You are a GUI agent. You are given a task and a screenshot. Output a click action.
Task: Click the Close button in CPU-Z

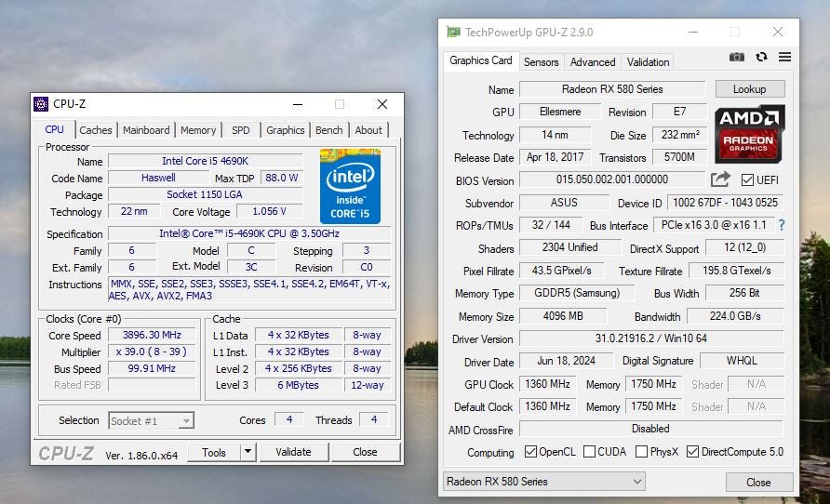coord(365,452)
